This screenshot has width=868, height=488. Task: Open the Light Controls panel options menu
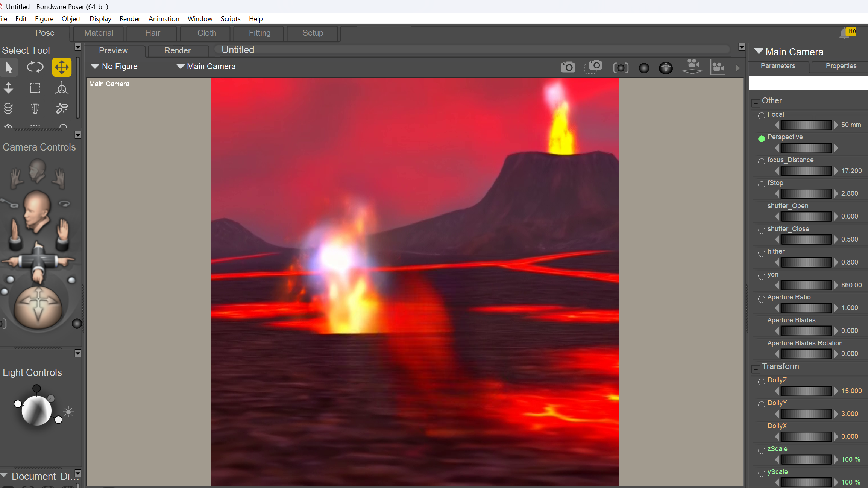point(78,353)
